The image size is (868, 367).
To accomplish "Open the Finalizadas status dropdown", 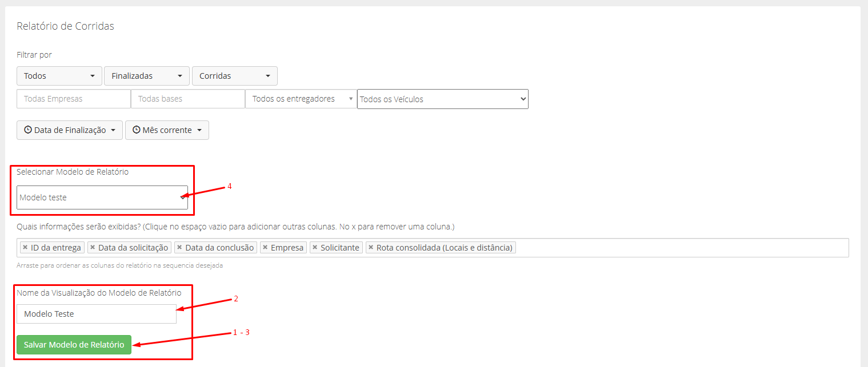I will point(147,76).
